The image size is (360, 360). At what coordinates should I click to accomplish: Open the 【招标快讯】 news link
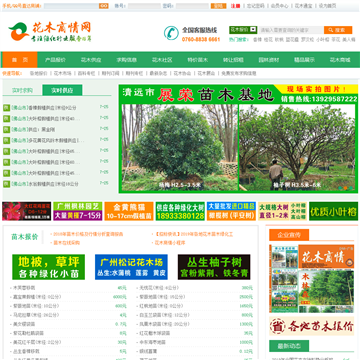pos(194,234)
